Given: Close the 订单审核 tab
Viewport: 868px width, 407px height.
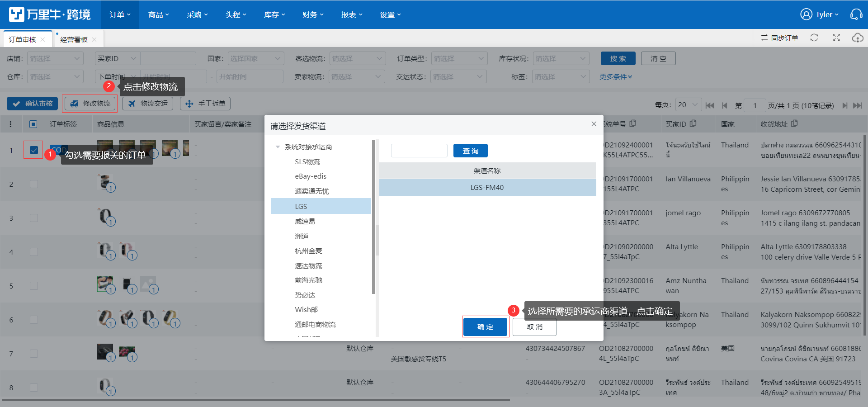Looking at the screenshot, I should pyautogui.click(x=42, y=39).
